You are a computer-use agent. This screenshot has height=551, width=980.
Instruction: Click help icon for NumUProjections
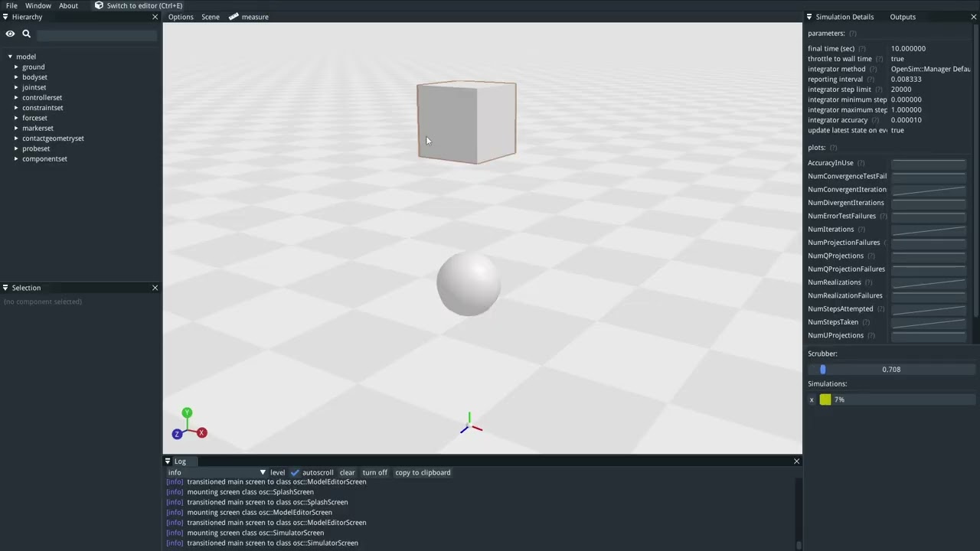[x=871, y=336]
